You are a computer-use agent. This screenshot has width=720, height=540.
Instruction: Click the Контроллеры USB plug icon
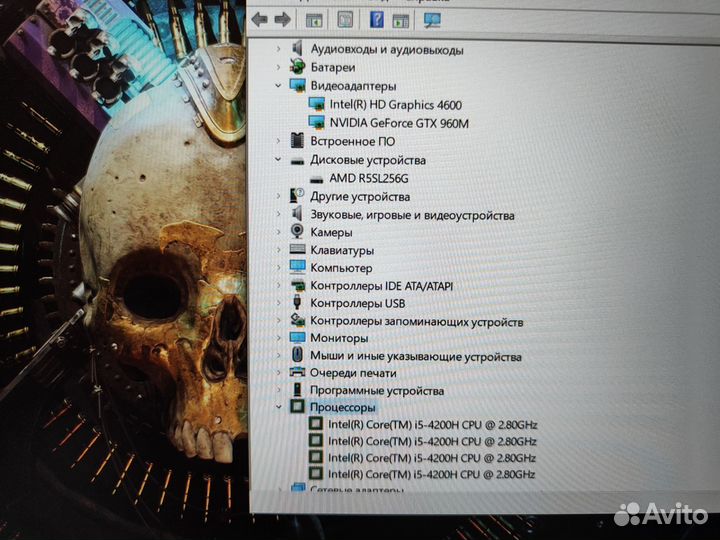[298, 302]
